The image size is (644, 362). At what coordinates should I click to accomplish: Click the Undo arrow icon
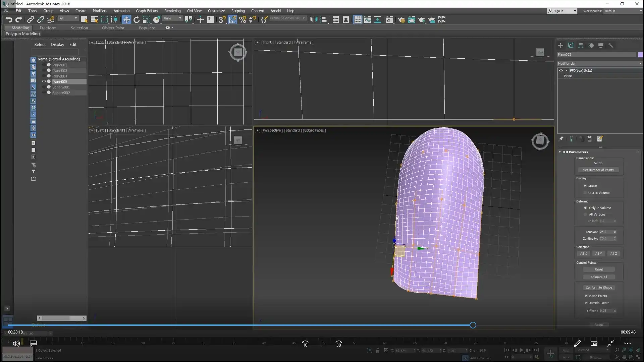point(9,19)
